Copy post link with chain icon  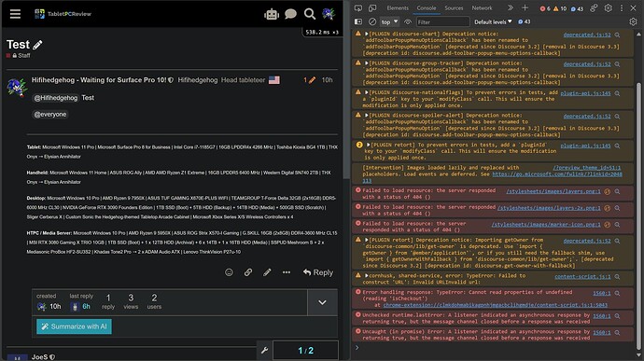point(248,272)
